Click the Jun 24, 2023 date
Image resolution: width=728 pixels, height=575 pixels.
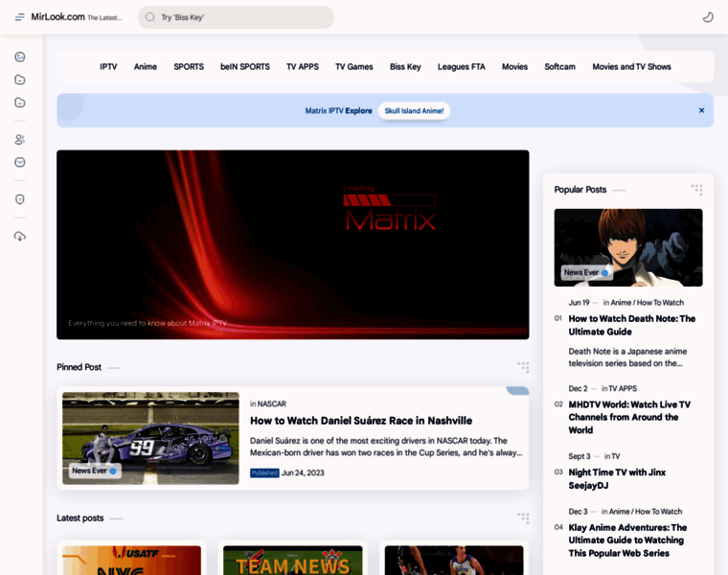click(303, 472)
